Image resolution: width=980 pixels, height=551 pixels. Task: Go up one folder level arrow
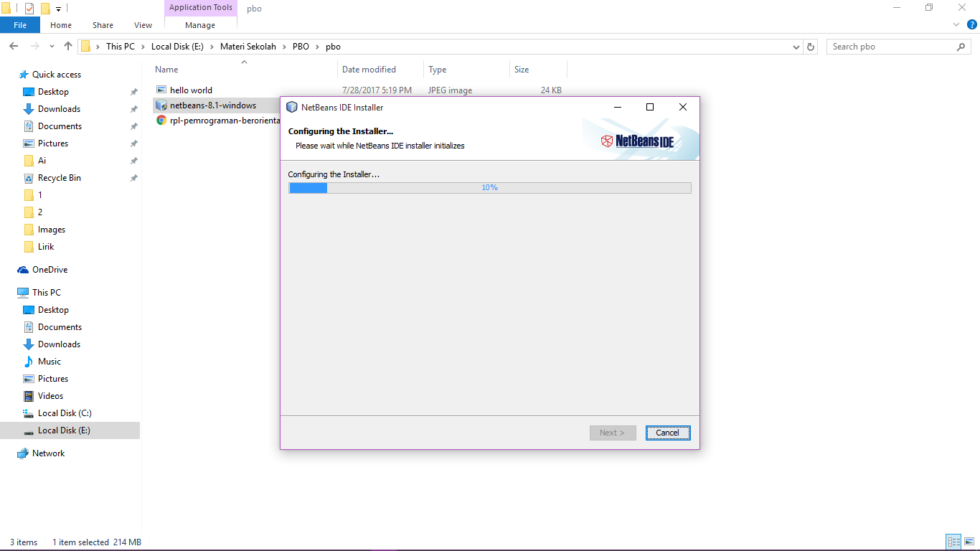[68, 47]
